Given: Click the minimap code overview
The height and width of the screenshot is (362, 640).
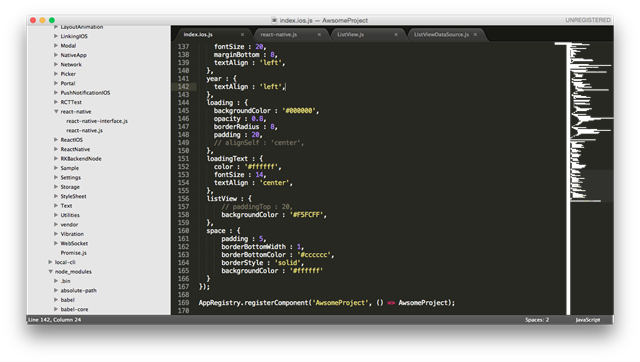Looking at the screenshot, I should [x=592, y=122].
